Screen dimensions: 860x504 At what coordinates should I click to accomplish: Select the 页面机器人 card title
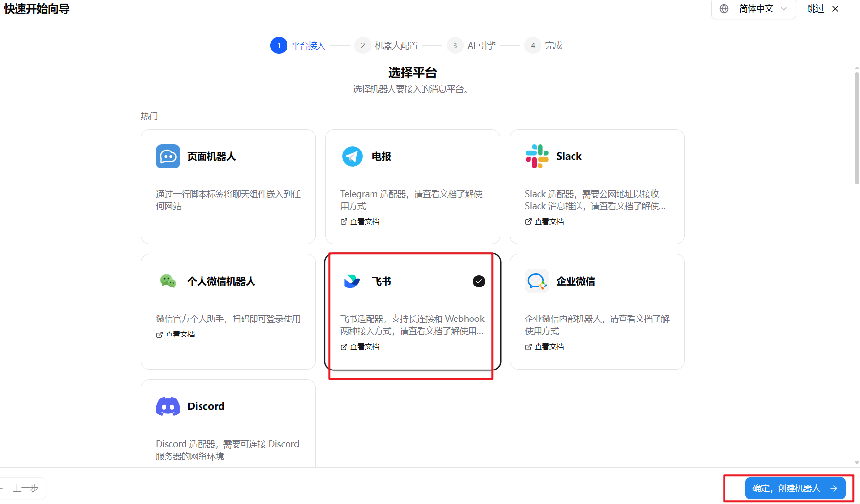tap(211, 156)
